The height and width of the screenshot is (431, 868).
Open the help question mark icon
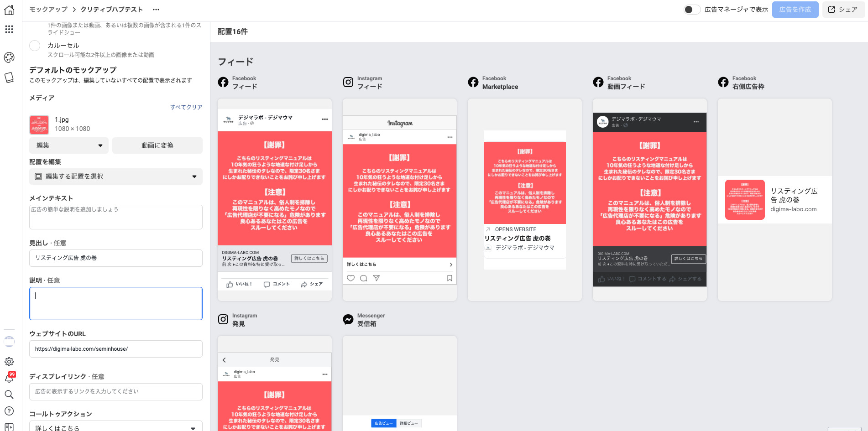(x=9, y=411)
